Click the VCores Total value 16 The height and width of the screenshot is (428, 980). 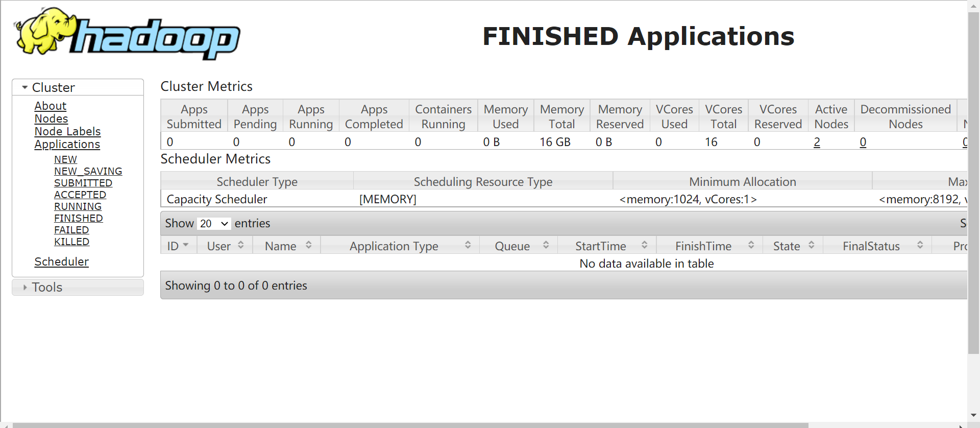pyautogui.click(x=711, y=142)
